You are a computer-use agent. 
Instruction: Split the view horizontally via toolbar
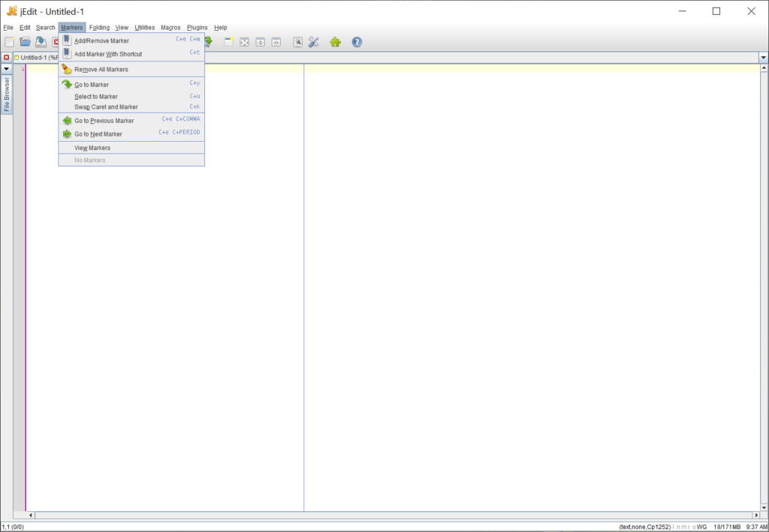tap(261, 42)
